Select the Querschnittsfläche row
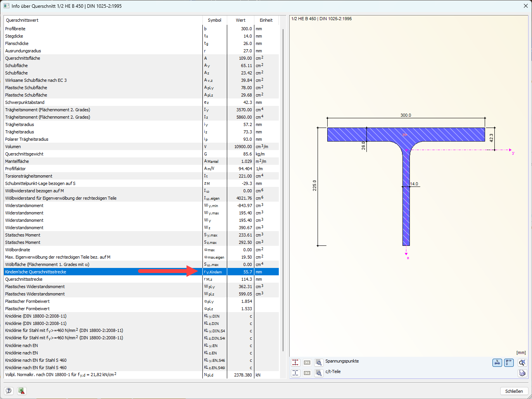 point(142,58)
